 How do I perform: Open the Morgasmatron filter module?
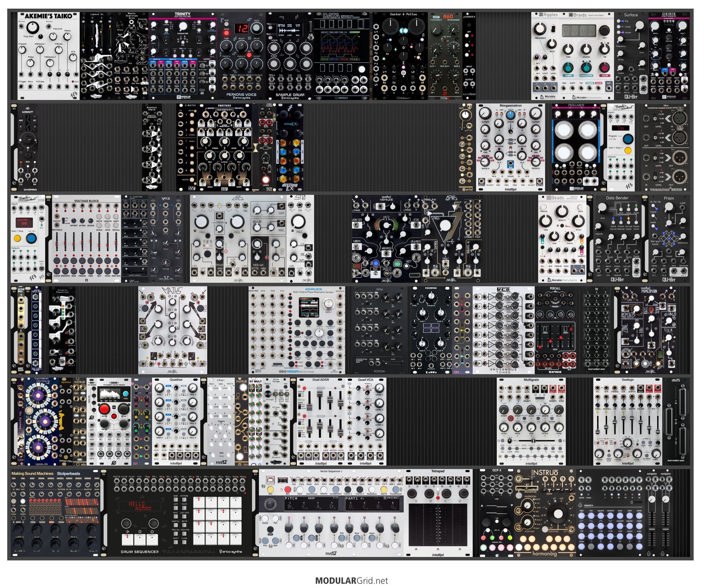(x=511, y=148)
